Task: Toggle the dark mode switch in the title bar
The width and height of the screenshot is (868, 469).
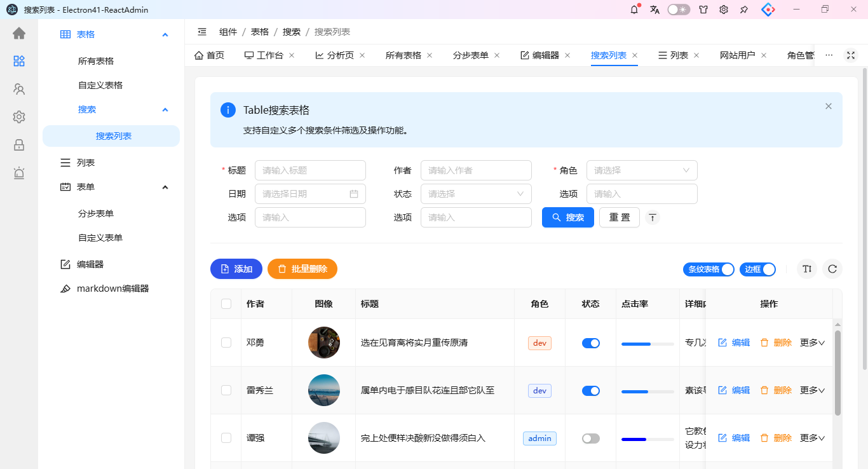Action: tap(679, 10)
